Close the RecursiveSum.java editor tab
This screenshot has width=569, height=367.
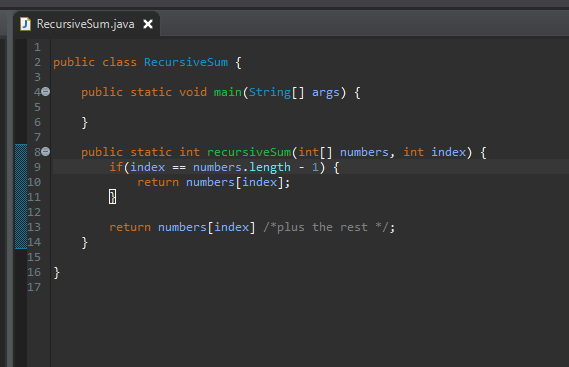[148, 24]
